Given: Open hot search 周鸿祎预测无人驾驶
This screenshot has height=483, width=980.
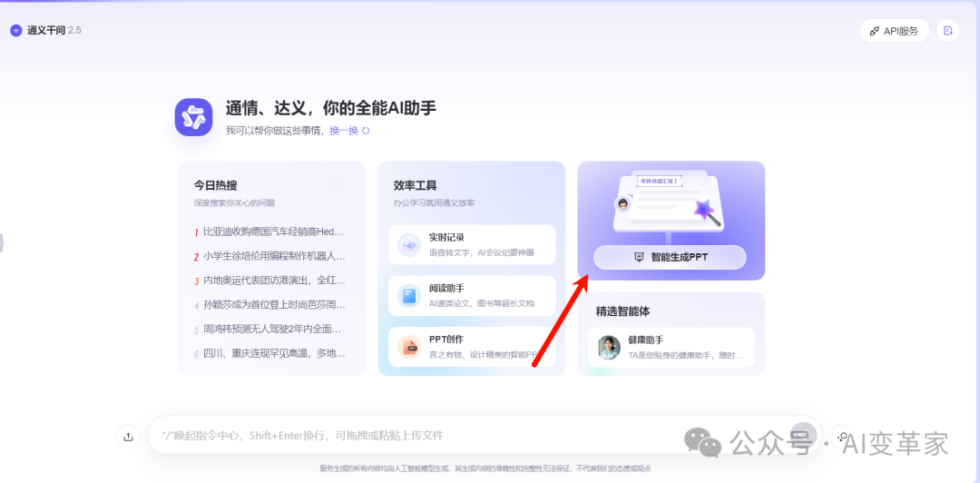Looking at the screenshot, I should pos(269,329).
